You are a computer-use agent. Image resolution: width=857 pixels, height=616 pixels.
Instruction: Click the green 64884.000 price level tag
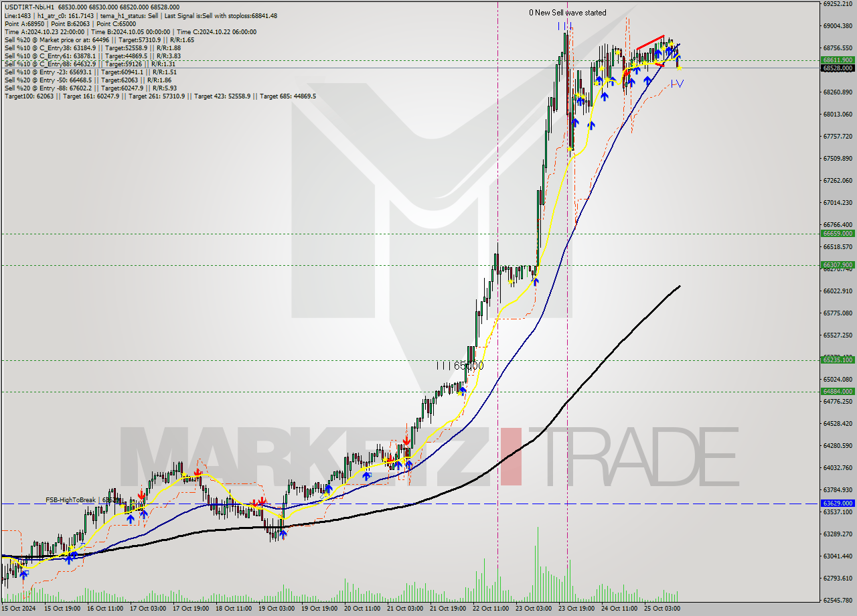(838, 391)
